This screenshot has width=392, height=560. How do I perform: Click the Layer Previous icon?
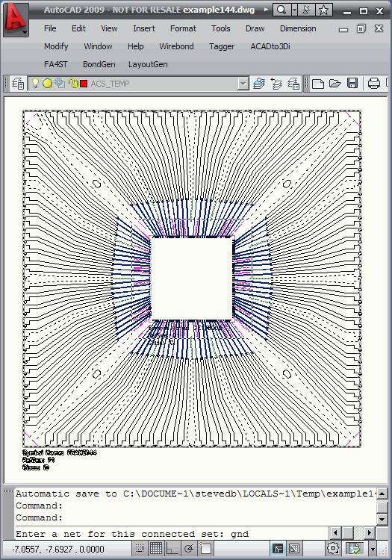pos(276,84)
